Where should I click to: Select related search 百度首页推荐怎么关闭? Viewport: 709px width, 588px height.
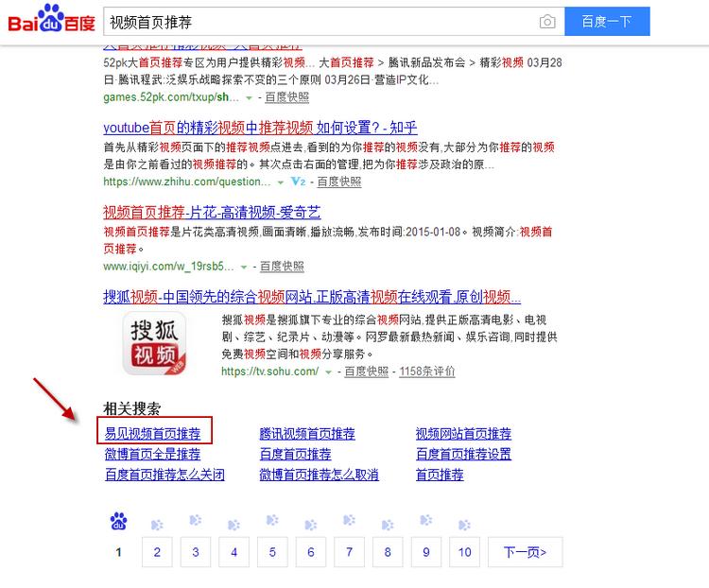point(164,475)
